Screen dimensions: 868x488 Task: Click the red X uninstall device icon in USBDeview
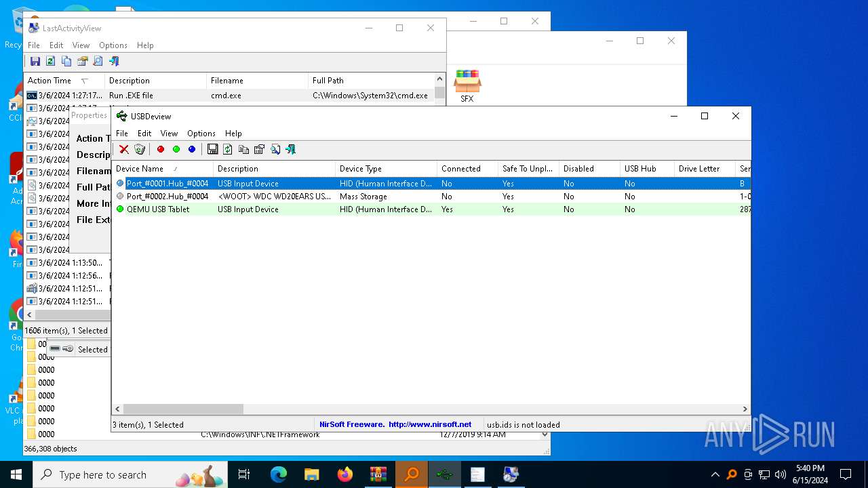coord(124,149)
